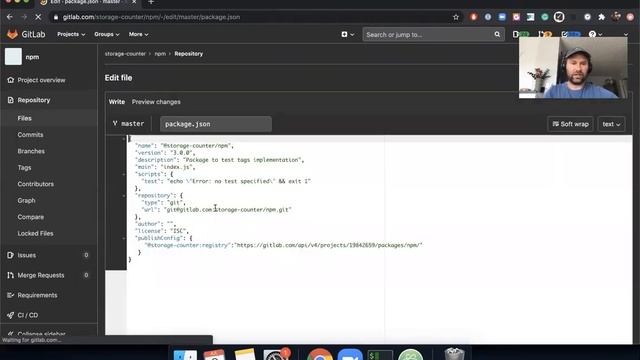This screenshot has height=360, width=640.
Task: Click the Merge Requests sidebar icon
Action: click(11, 275)
